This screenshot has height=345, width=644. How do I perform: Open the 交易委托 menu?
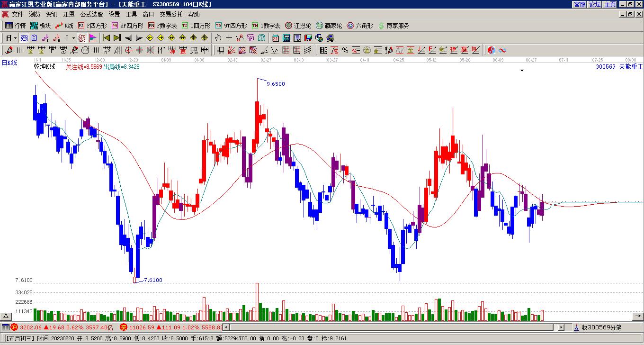[171, 15]
